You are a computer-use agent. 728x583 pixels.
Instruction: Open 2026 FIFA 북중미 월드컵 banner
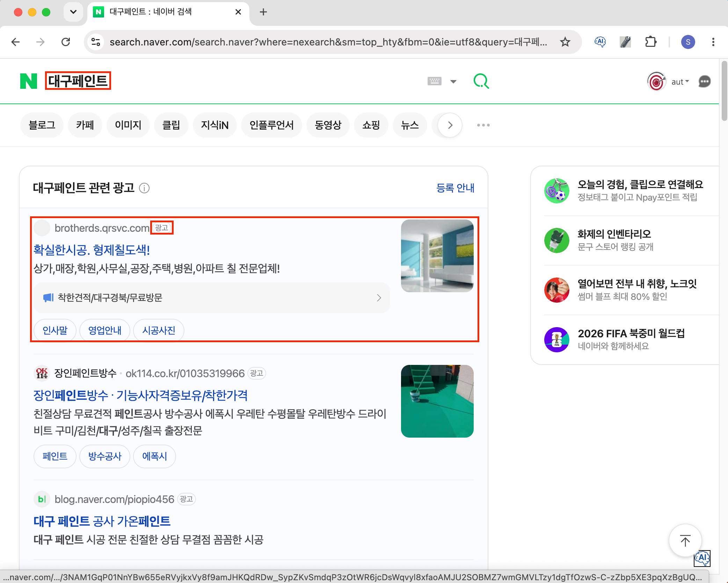click(631, 333)
